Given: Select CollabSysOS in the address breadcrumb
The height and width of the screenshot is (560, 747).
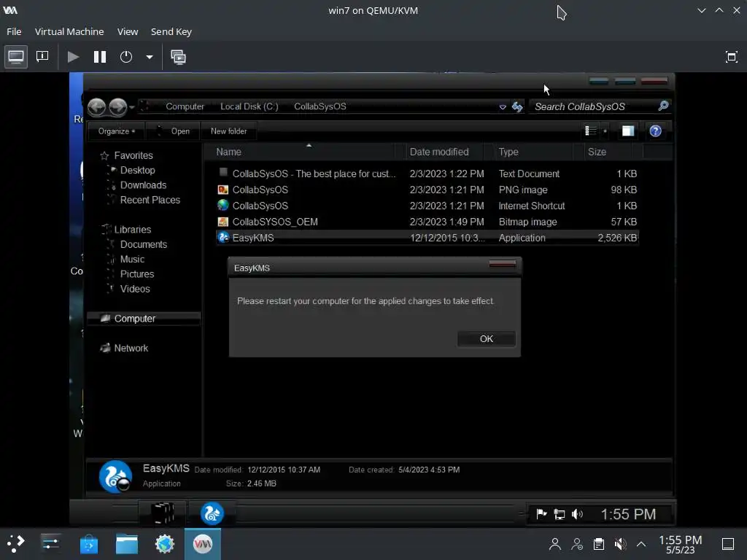Looking at the screenshot, I should coord(320,106).
